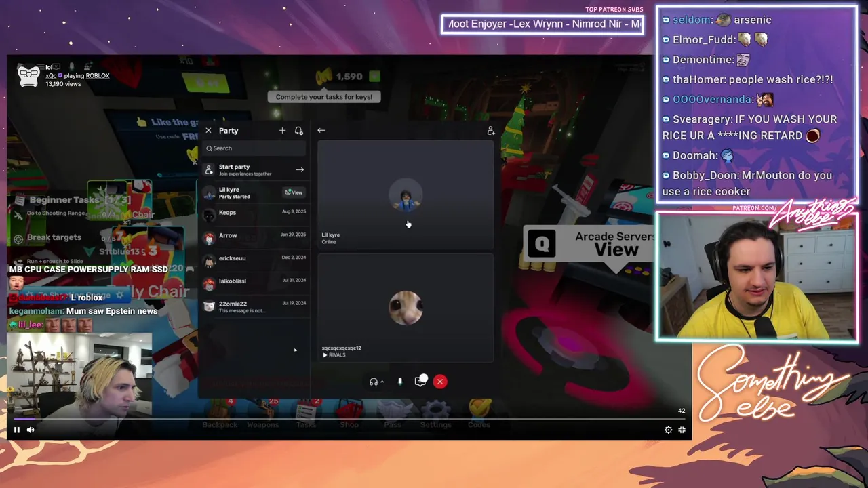Open the party chat bubble icon
This screenshot has height=488, width=868.
[x=420, y=382]
